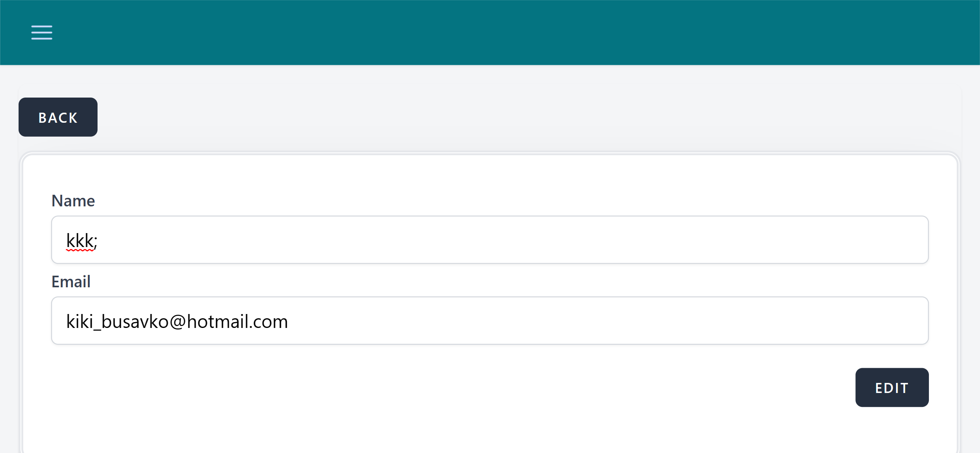
Task: Click the teal header bar
Action: (x=490, y=33)
